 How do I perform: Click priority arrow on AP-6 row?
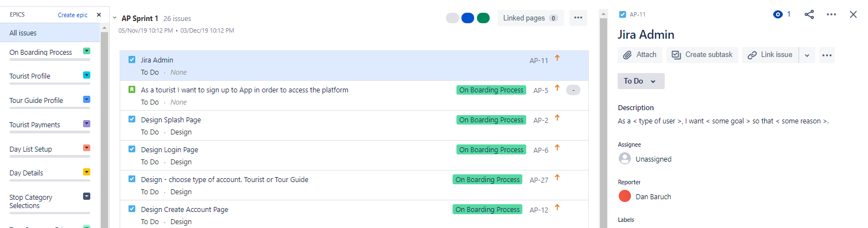[x=557, y=148]
